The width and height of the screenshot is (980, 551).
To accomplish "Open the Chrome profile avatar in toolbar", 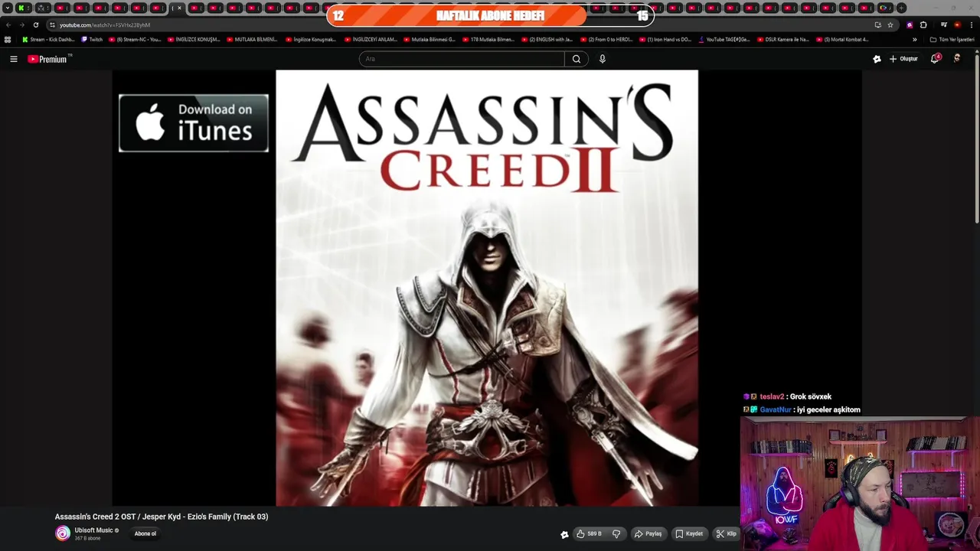I will [x=957, y=24].
